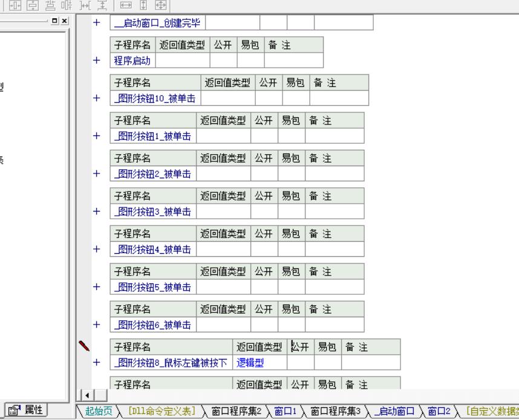The image size is (519, 420).
Task: Expand the _图形按钮10_被单击 subroutine
Action: click(x=96, y=98)
